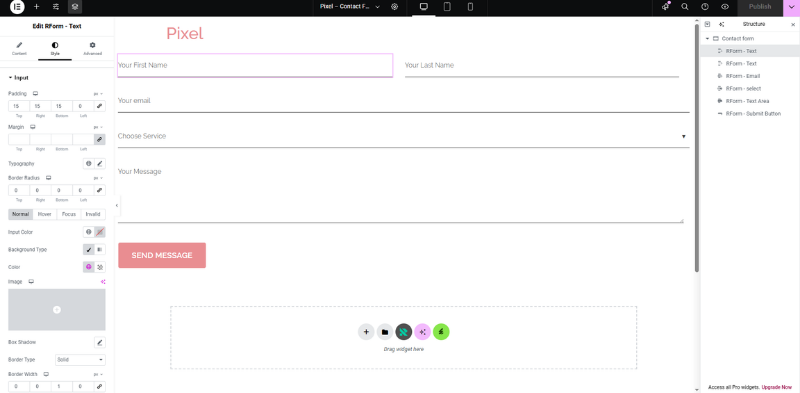Viewport: 800px width, 393px height.
Task: Select the Focus state tab
Action: [69, 214]
